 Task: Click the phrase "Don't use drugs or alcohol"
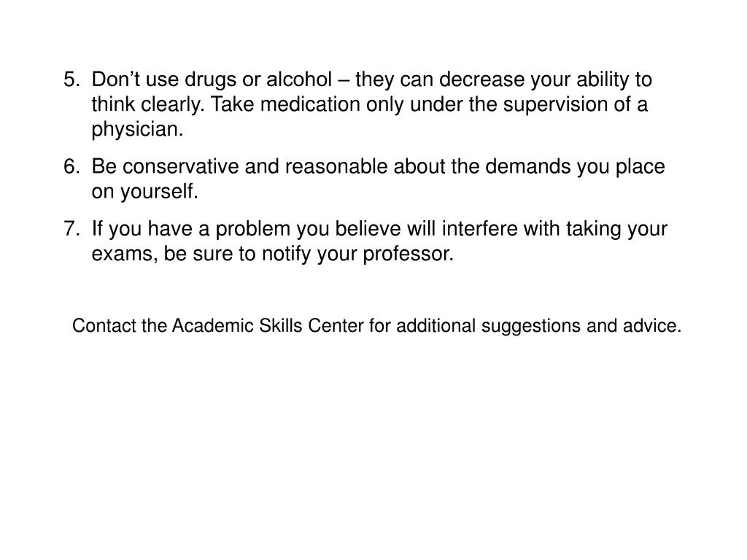tap(212, 79)
